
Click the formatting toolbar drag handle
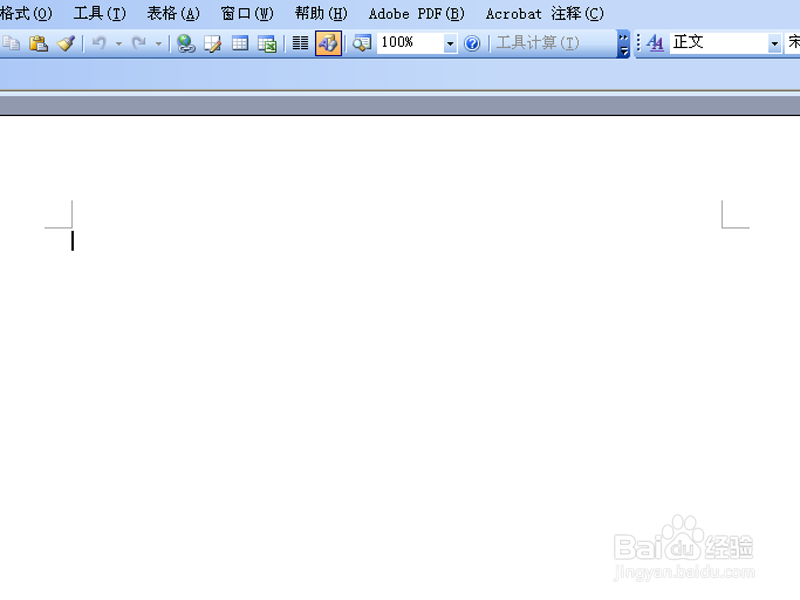tap(638, 43)
